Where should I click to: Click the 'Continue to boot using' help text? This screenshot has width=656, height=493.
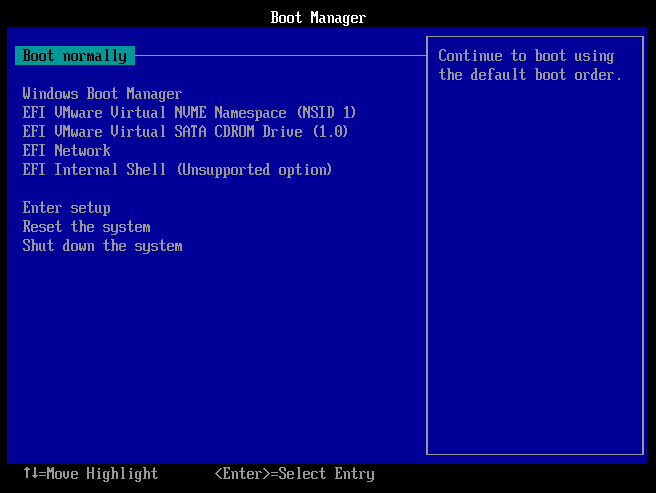tap(526, 56)
